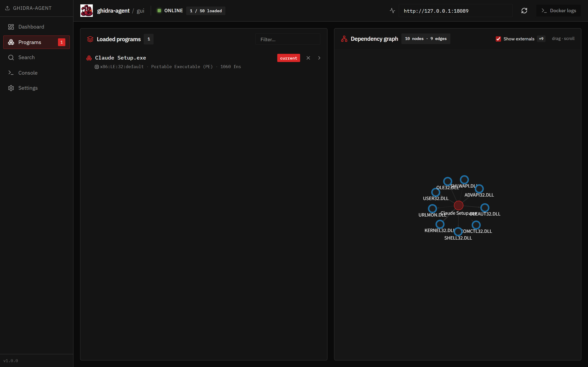Viewport: 588px width, 367px height.
Task: Click the SHELL32.DLL graph node
Action: tap(458, 231)
